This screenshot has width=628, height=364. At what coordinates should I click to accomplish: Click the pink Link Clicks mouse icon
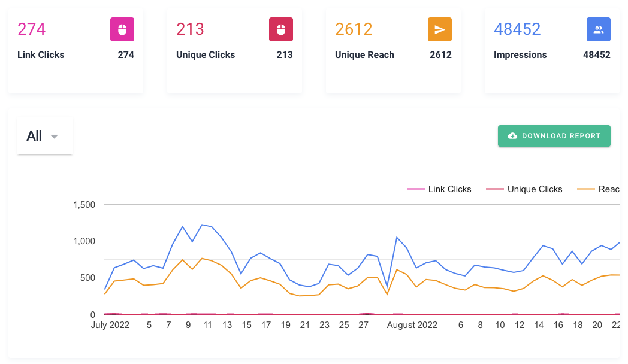(122, 29)
